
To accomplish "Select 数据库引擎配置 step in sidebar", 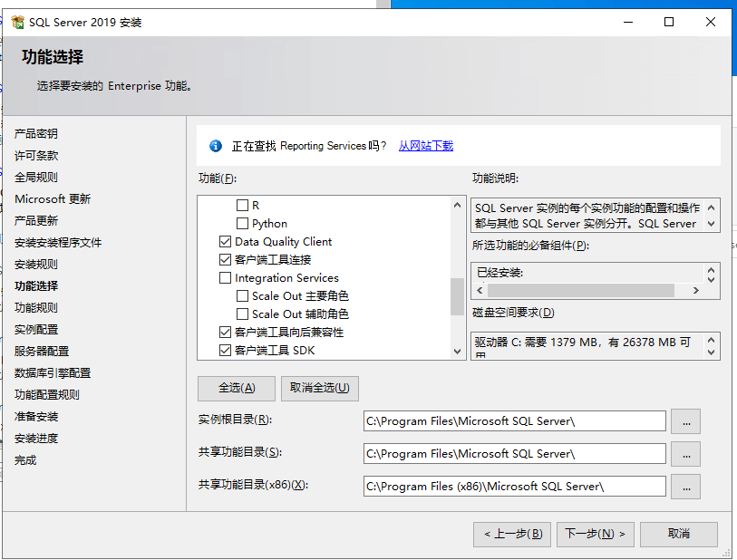I will click(x=53, y=373).
